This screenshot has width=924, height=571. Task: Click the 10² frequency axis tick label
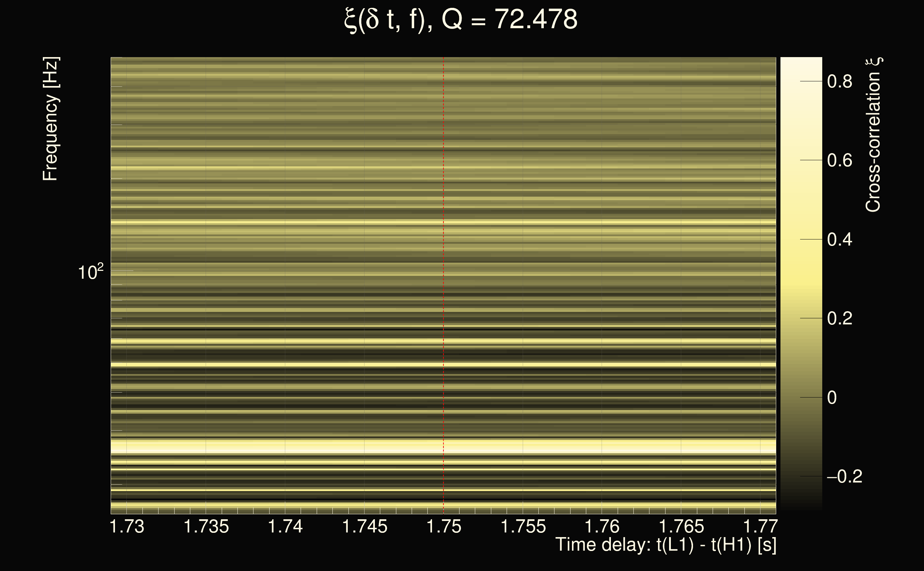click(91, 272)
